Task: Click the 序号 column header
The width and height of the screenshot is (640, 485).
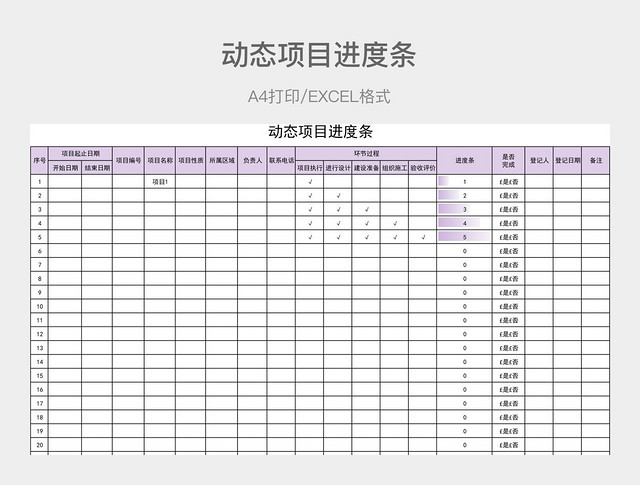Action: 40,160
